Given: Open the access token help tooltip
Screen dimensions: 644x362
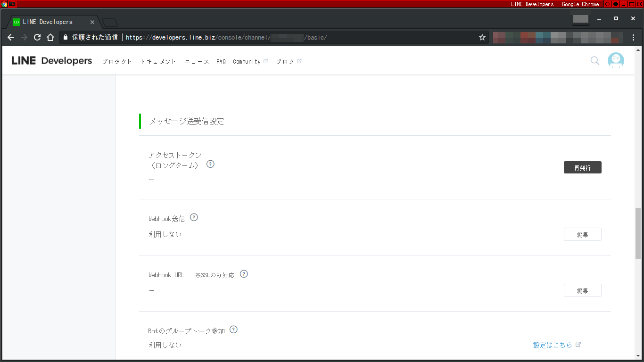Looking at the screenshot, I should pos(210,164).
